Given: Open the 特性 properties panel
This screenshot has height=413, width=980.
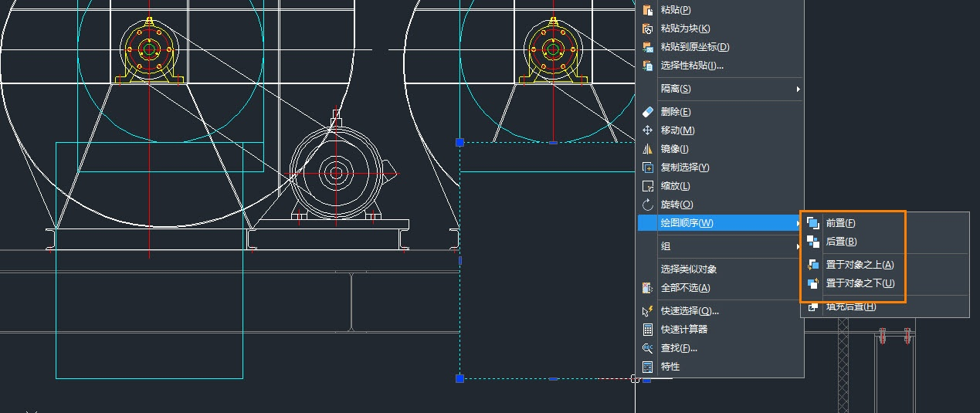Looking at the screenshot, I should (x=719, y=367).
